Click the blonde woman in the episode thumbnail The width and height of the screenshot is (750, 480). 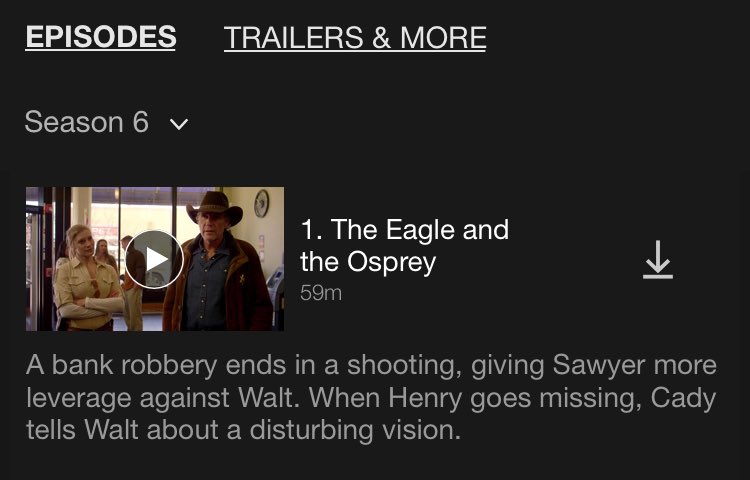pyautogui.click(x=86, y=278)
